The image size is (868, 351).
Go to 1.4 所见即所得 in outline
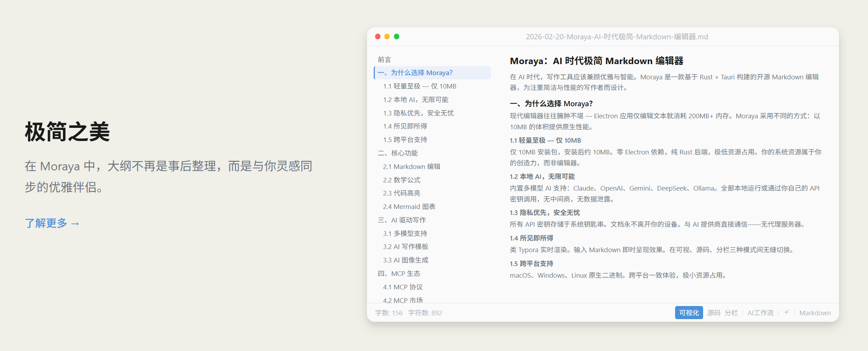405,126
